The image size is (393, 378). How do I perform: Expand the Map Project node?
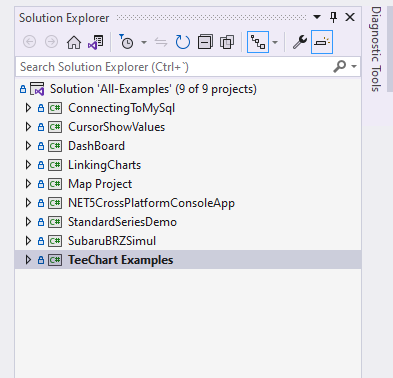click(28, 184)
